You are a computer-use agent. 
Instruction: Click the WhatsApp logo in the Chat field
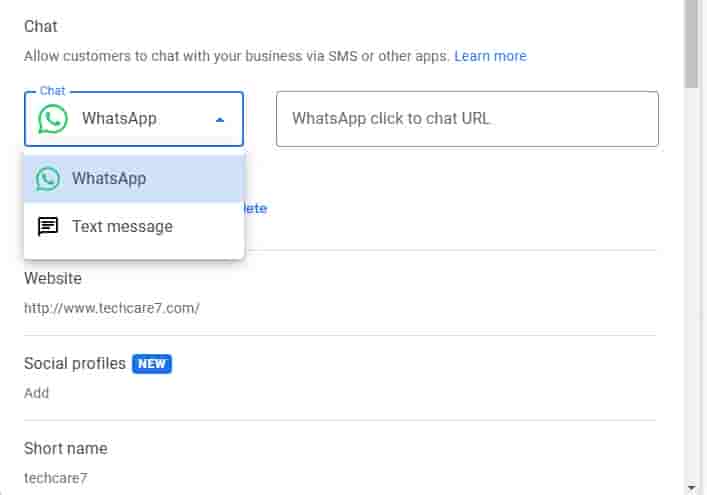click(53, 119)
